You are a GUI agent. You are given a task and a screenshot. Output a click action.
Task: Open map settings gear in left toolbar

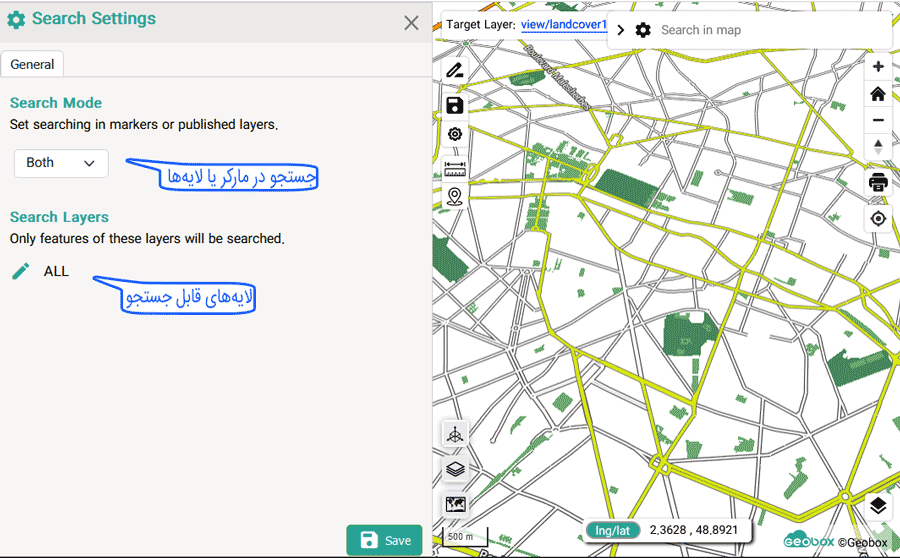pyautogui.click(x=455, y=134)
